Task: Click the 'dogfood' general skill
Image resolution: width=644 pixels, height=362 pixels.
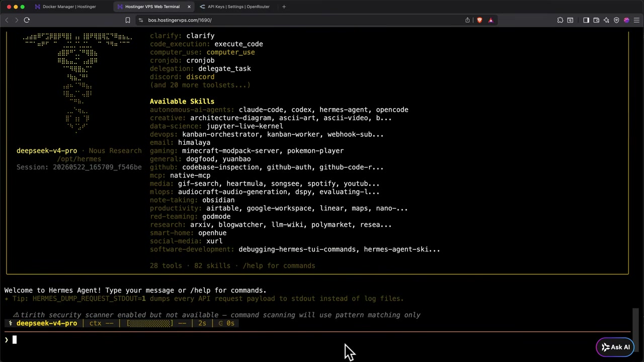Action: (200, 159)
